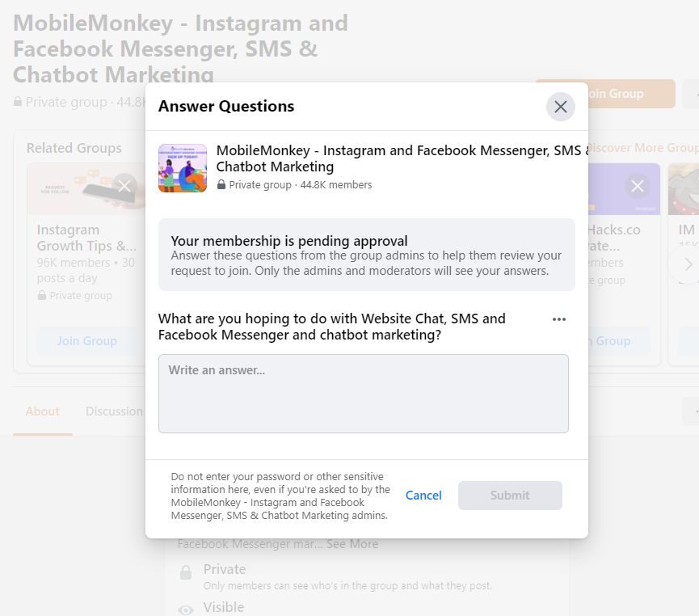Close the Answer Questions dialog
Viewport: 699px width, 616px height.
point(560,107)
